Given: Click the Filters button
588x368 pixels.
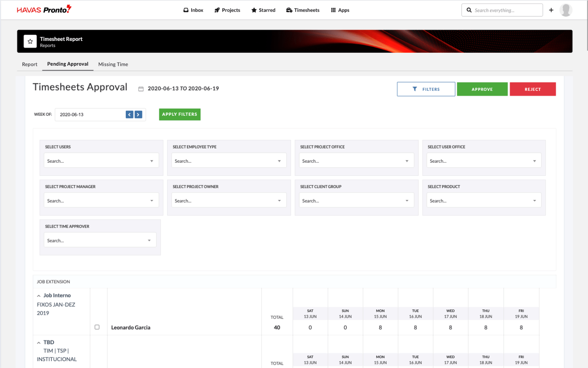Looking at the screenshot, I should click(x=426, y=89).
